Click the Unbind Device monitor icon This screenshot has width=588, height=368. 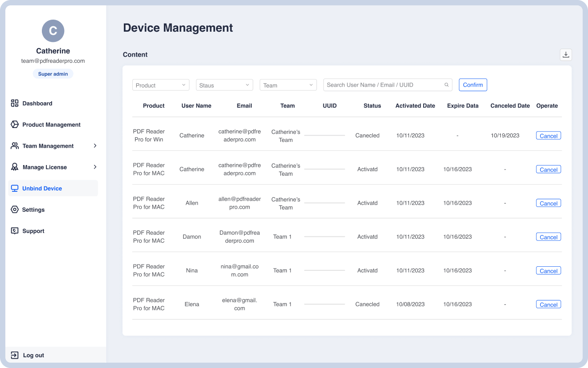(x=15, y=188)
